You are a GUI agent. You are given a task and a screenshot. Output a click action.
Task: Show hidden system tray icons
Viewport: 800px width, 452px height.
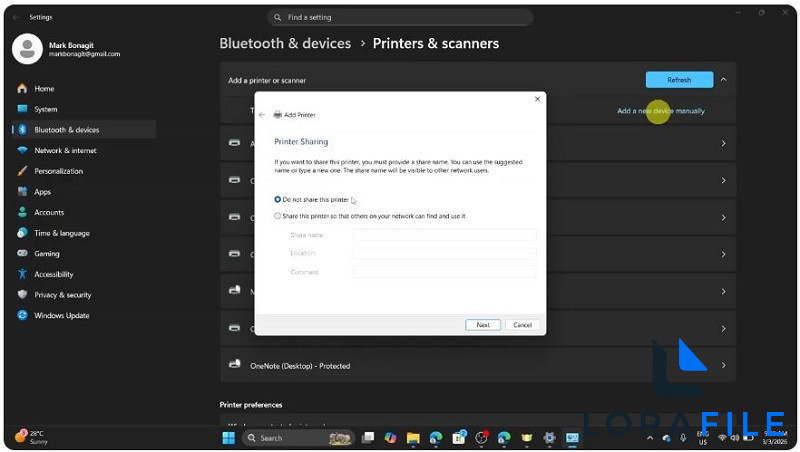(x=649, y=438)
